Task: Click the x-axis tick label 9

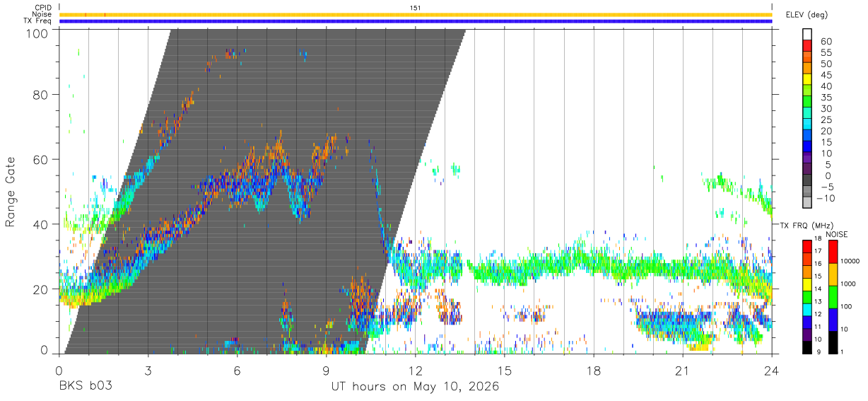Action: pos(327,370)
